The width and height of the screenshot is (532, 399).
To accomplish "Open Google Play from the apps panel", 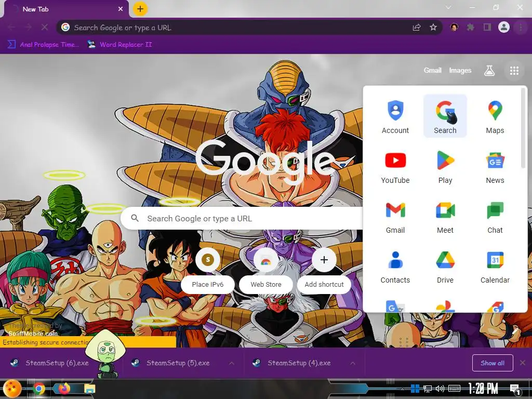I will coord(445,166).
